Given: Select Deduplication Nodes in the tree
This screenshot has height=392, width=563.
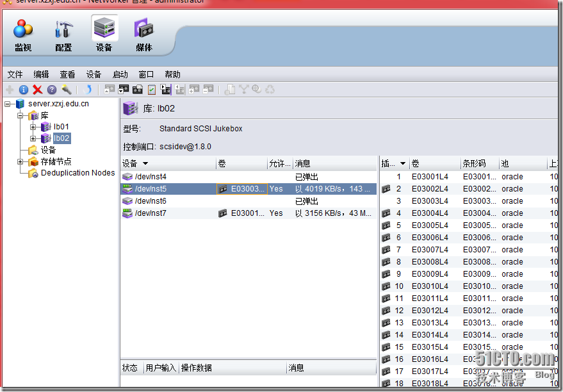Looking at the screenshot, I should pos(78,173).
